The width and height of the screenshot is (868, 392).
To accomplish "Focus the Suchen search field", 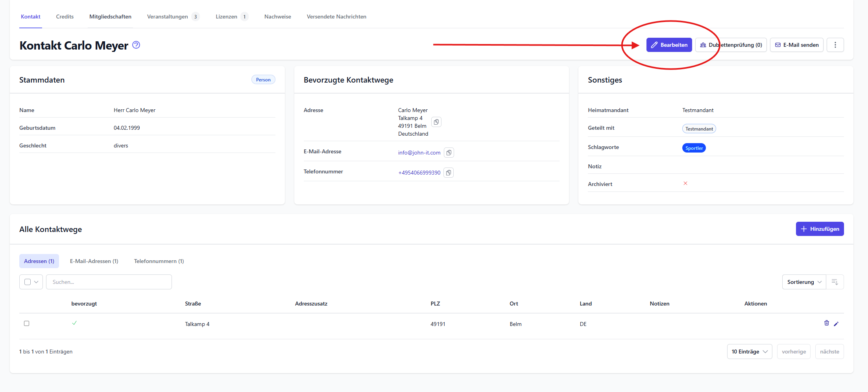I will click(109, 282).
